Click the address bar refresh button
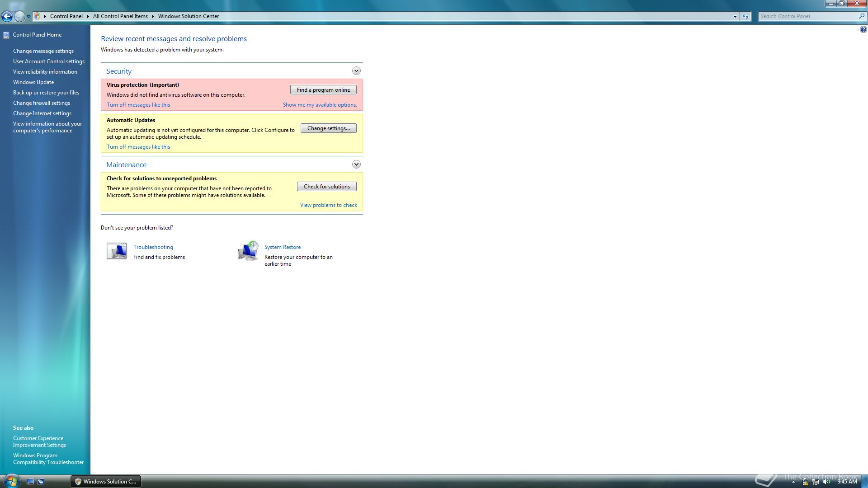This screenshot has height=488, width=868. [x=745, y=16]
